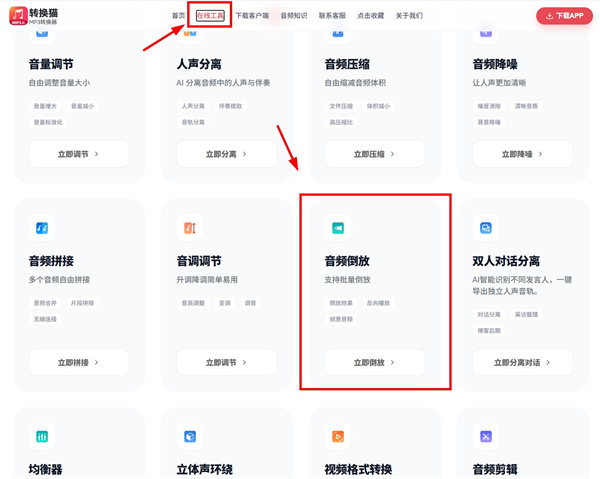Click the 清晰音质 tag
Viewport: 600px width, 479px height.
[x=527, y=106]
